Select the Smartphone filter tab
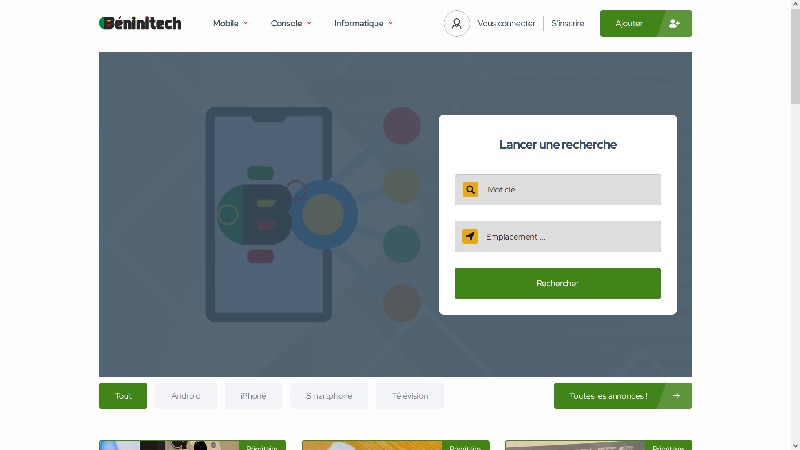This screenshot has height=450, width=800. (329, 396)
